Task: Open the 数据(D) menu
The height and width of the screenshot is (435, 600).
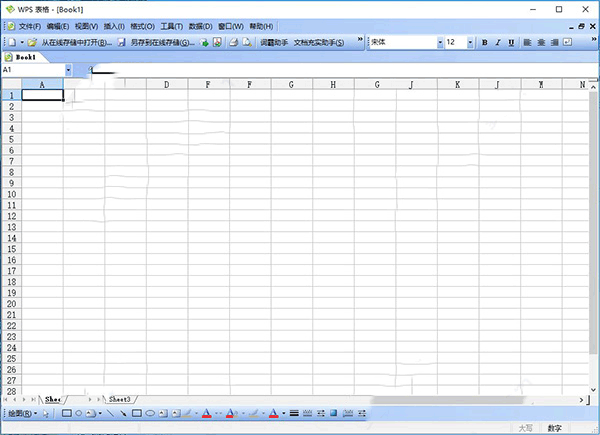Action: point(201,26)
